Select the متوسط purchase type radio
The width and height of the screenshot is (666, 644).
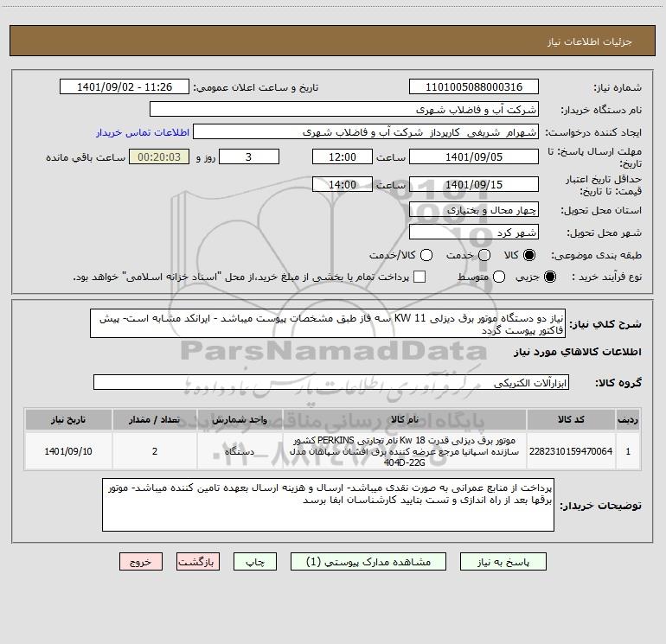tap(499, 277)
